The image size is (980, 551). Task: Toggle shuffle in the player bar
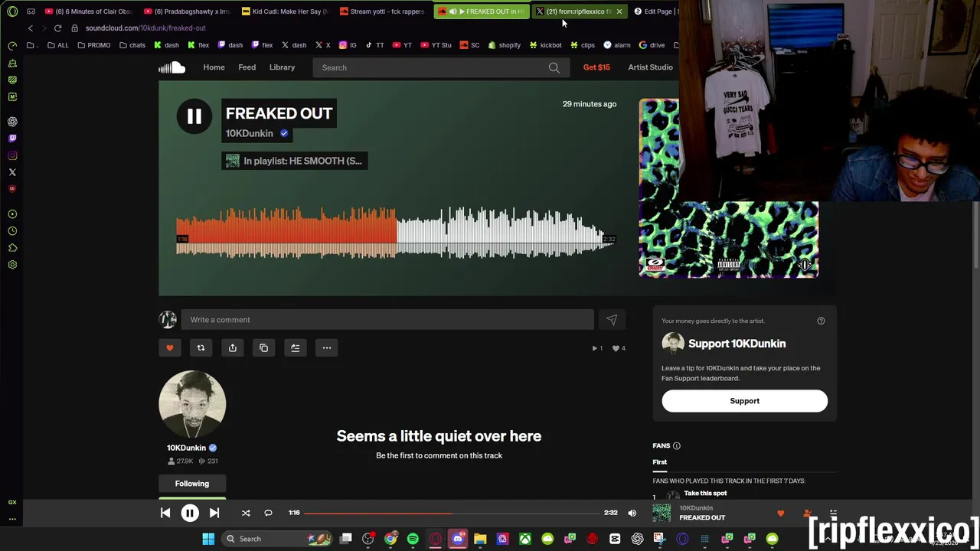pyautogui.click(x=246, y=513)
